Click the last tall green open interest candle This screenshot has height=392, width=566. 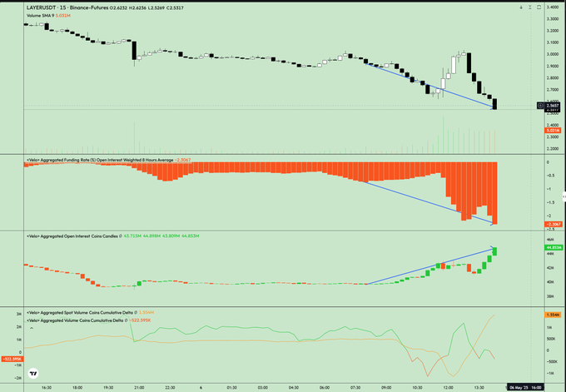coord(495,251)
